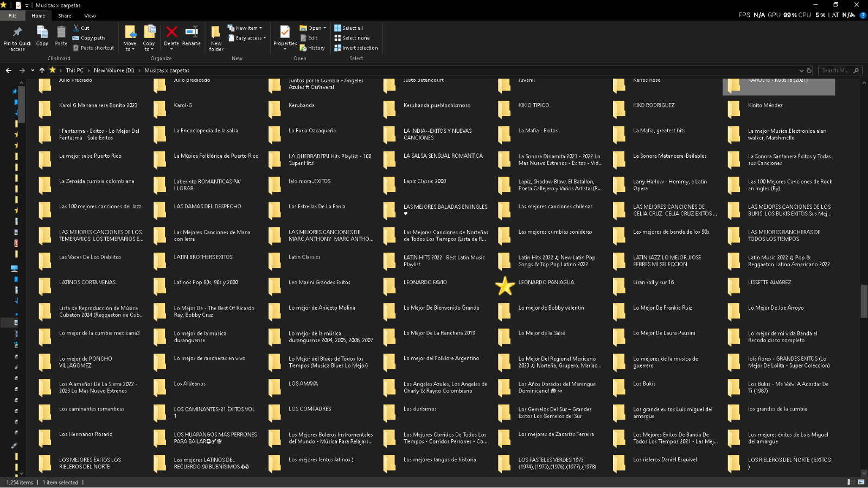Screen dimensions: 868x488
Task: Click Select none
Action: point(352,38)
